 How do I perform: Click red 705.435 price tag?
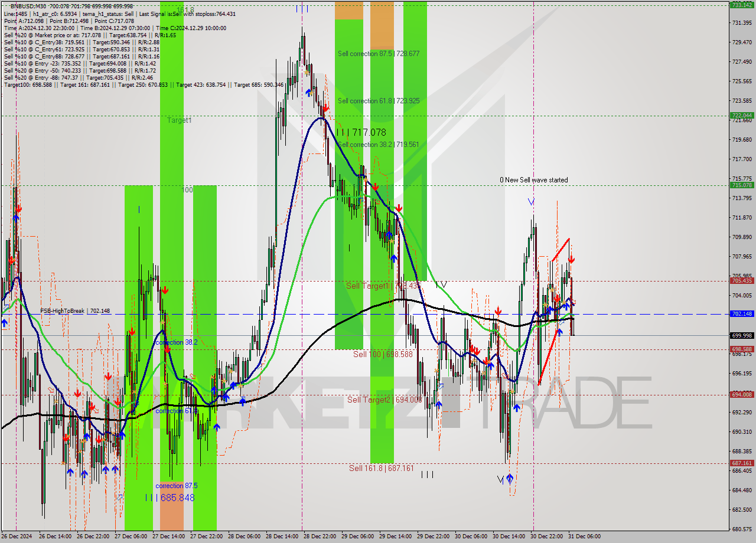point(742,281)
